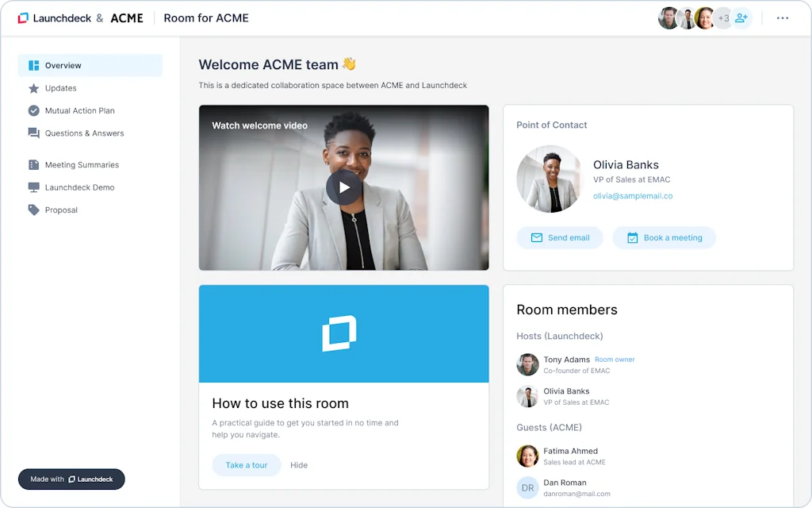Image resolution: width=812 pixels, height=508 pixels.
Task: Open the olivia@samplemail.co email link
Action: pos(633,195)
